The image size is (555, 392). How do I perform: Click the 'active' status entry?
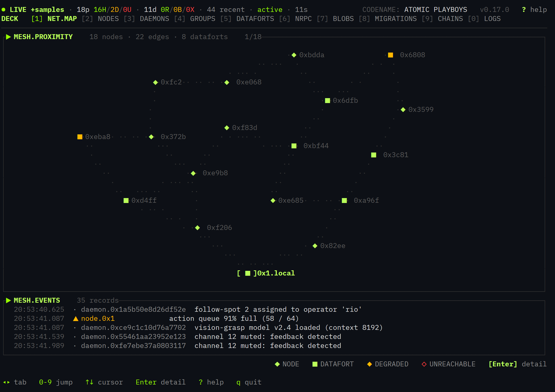point(270,10)
